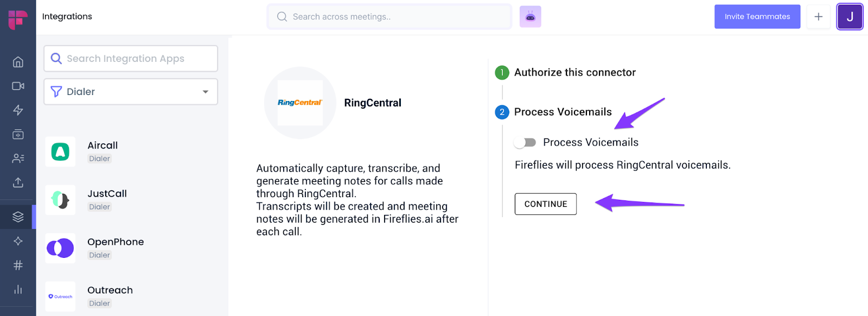Click the plus button near the avatar
Image resolution: width=868 pixels, height=316 pixels.
(x=818, y=16)
